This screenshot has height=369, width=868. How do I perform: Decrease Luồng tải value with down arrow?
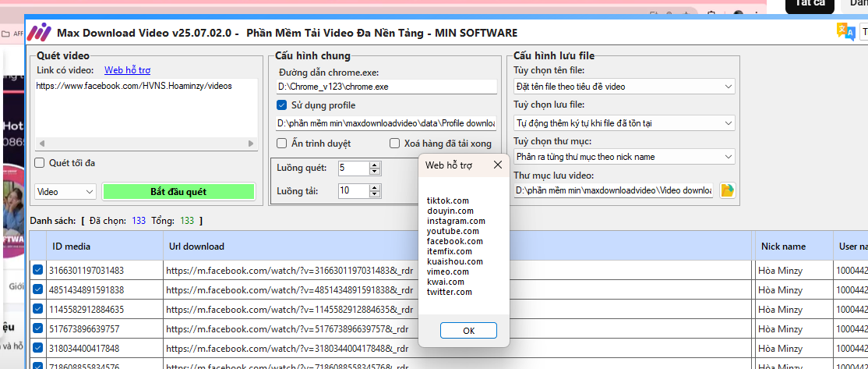point(375,194)
